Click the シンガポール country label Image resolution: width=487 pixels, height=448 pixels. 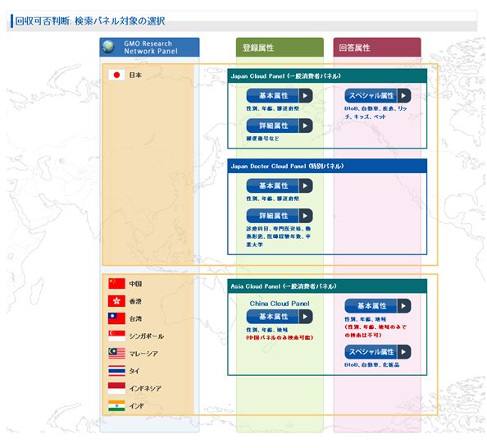146,336
